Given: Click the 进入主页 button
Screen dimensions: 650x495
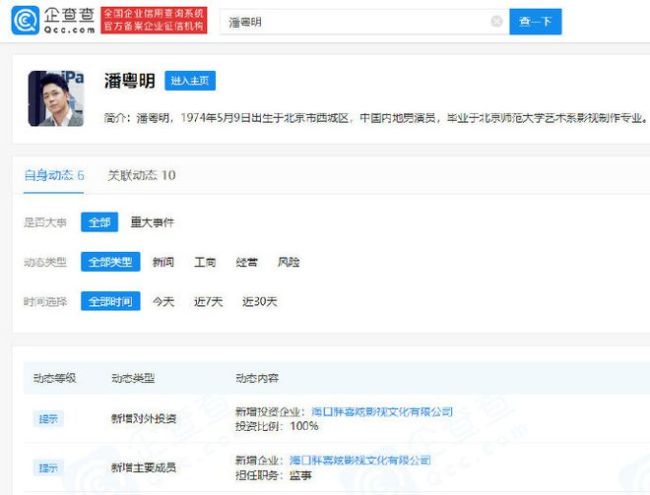Looking at the screenshot, I should click(x=190, y=80).
